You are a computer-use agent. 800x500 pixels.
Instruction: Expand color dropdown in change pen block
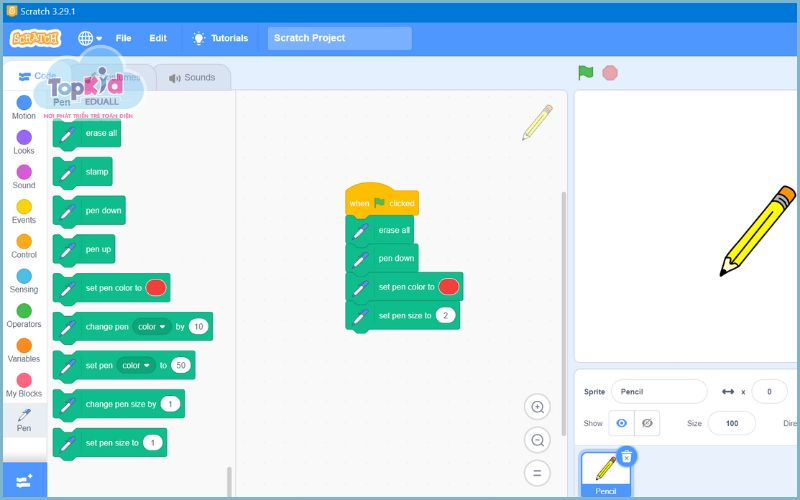(x=152, y=327)
